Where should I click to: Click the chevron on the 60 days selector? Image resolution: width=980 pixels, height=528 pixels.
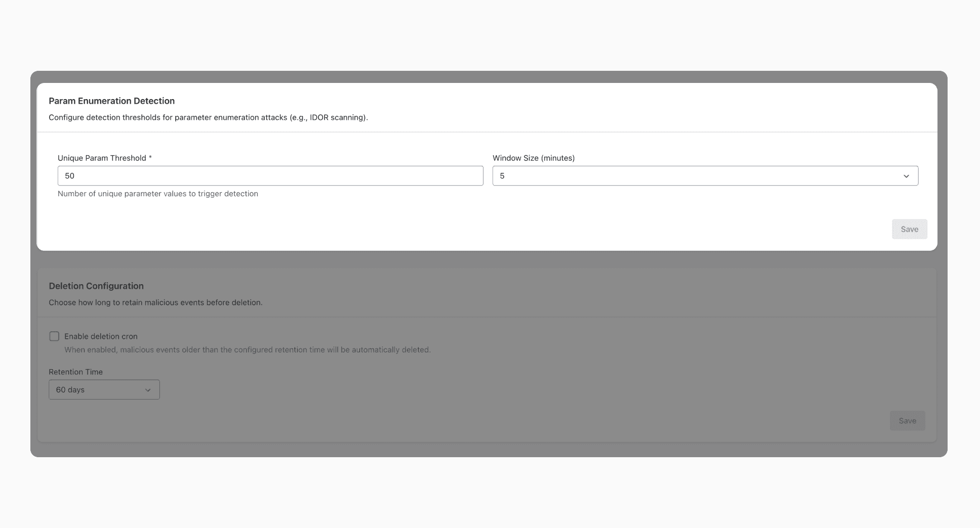pos(148,389)
